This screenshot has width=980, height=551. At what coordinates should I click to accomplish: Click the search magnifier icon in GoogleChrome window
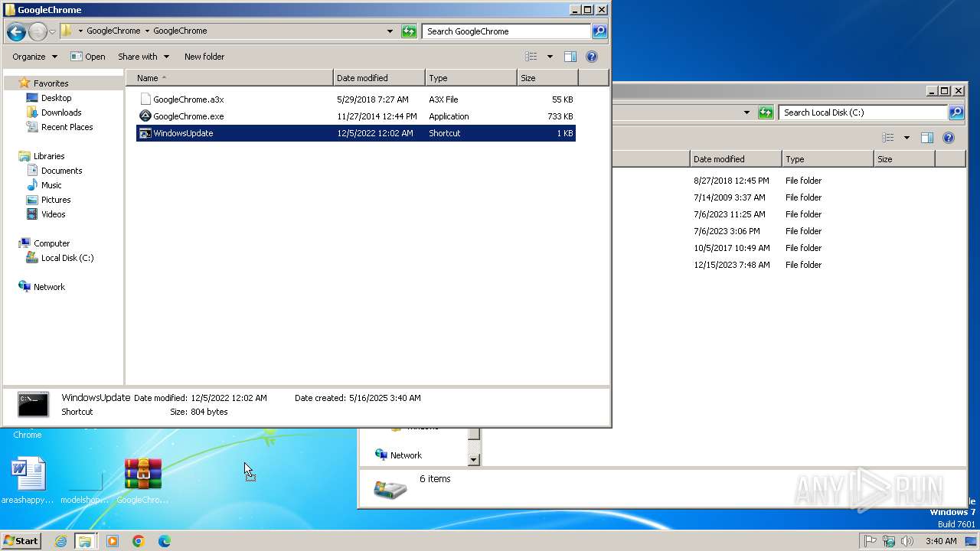click(599, 31)
